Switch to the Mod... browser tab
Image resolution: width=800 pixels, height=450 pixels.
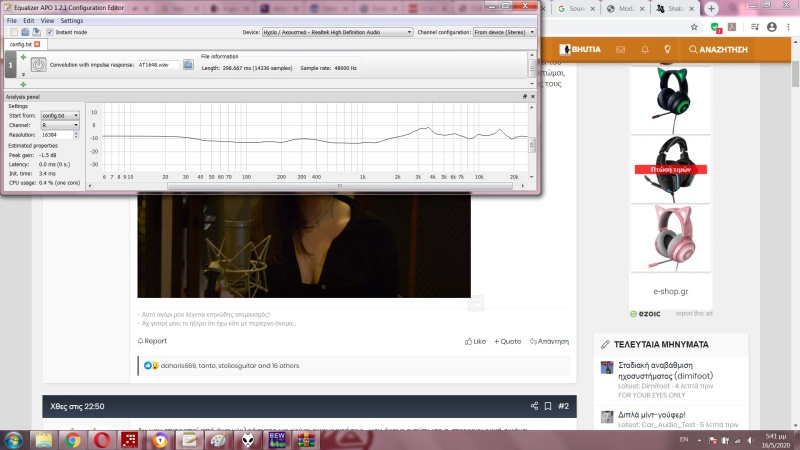[x=625, y=9]
